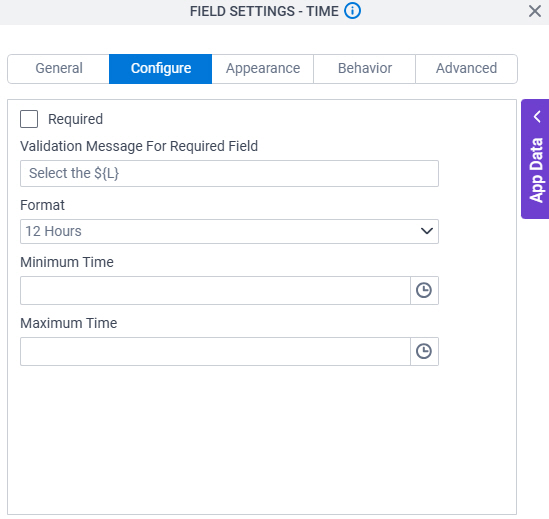Switch to the General tab
The height and width of the screenshot is (519, 549).
click(58, 69)
